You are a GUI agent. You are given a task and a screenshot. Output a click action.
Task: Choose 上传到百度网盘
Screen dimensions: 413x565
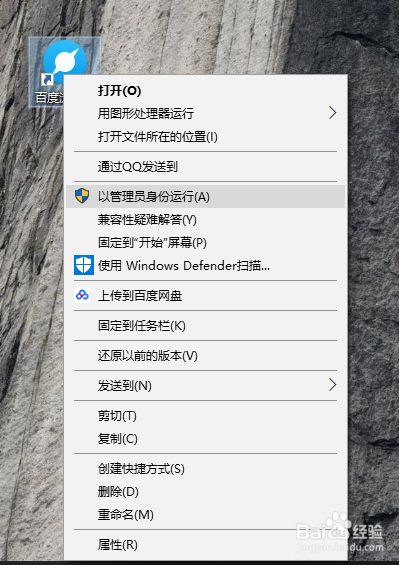pyautogui.click(x=205, y=295)
